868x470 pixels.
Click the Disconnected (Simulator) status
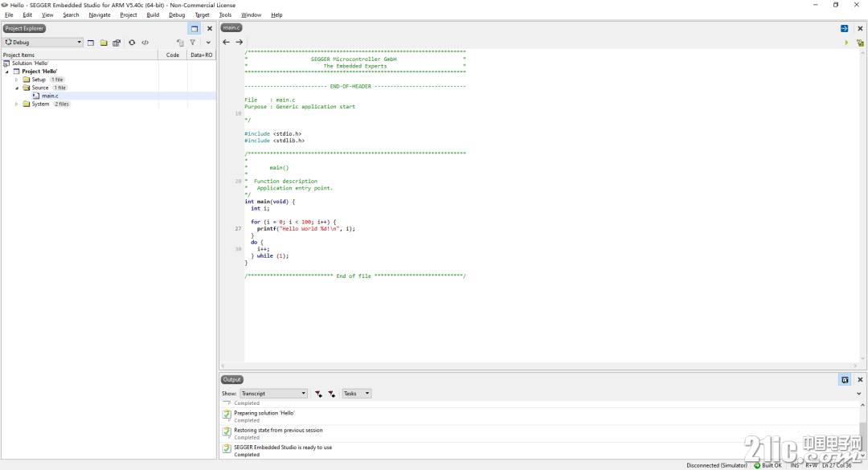pyautogui.click(x=717, y=465)
